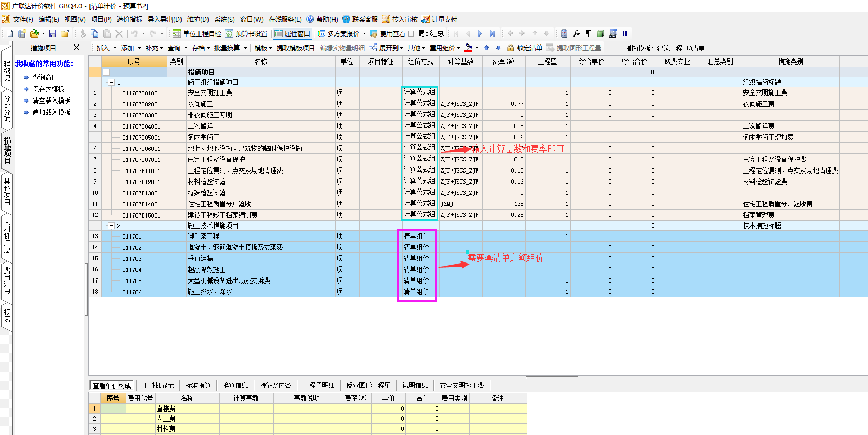868x435 pixels.
Task: Switch to 标准换算 tab
Action: point(198,385)
